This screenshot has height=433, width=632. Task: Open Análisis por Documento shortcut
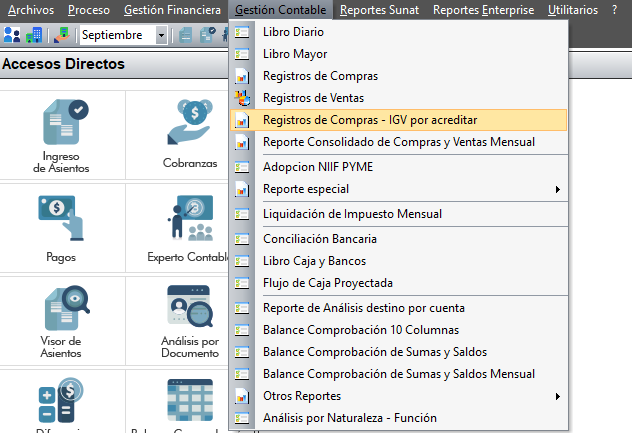pyautogui.click(x=190, y=321)
